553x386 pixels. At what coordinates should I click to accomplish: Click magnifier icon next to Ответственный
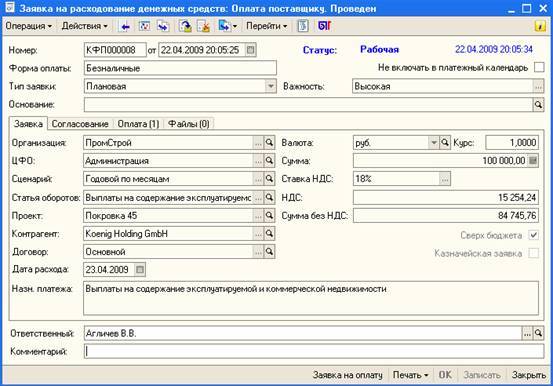tap(538, 333)
